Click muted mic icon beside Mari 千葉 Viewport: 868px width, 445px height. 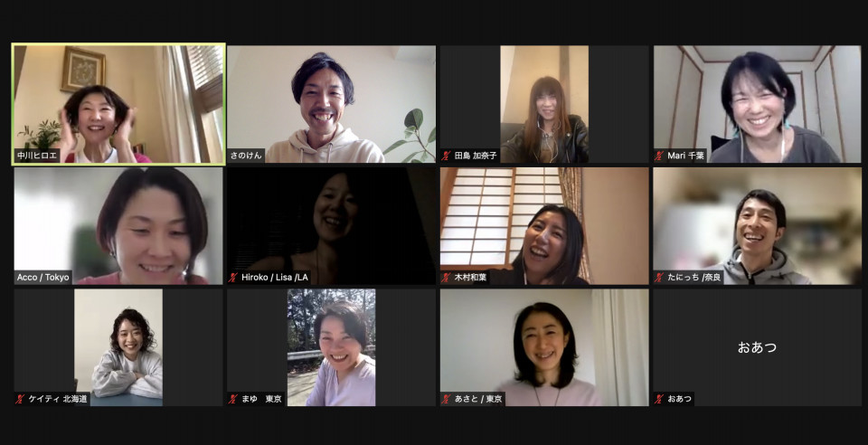click(x=659, y=156)
